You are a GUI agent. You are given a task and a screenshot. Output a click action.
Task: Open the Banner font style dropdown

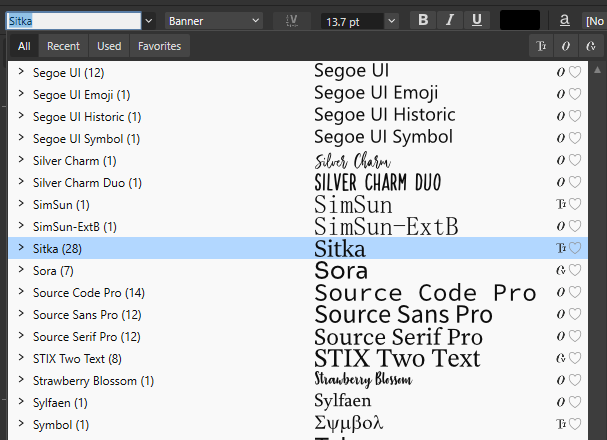(214, 21)
